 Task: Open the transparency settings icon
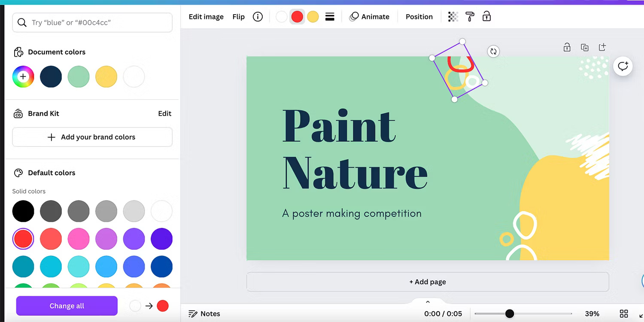click(x=453, y=17)
